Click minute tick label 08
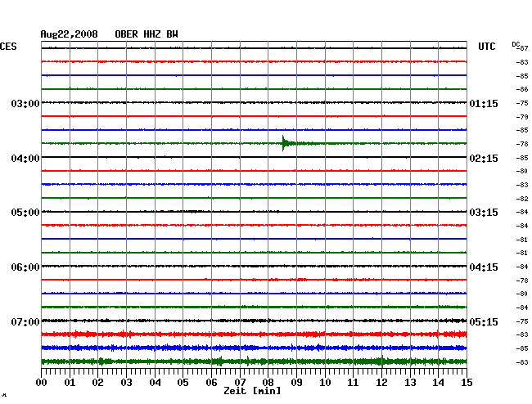This screenshot has height=404, width=532. pos(268,382)
